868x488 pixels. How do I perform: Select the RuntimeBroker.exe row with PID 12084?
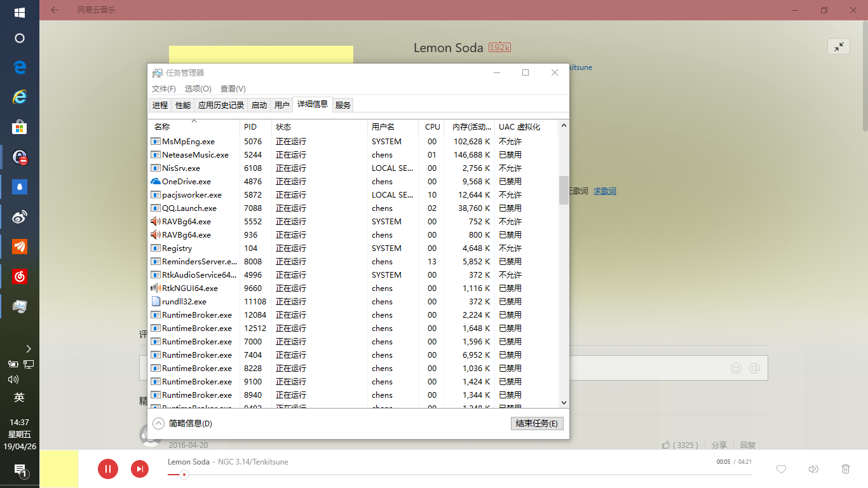[353, 315]
